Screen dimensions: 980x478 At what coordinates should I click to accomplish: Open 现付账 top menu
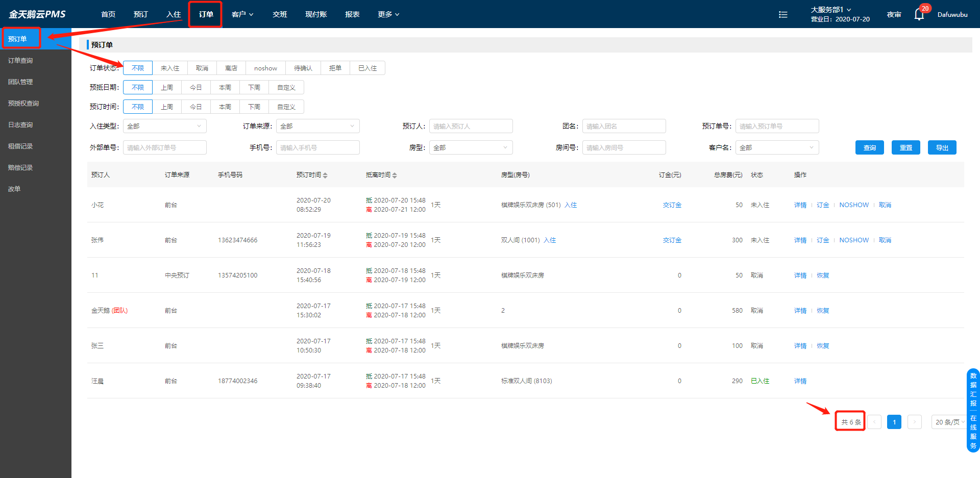pos(316,14)
